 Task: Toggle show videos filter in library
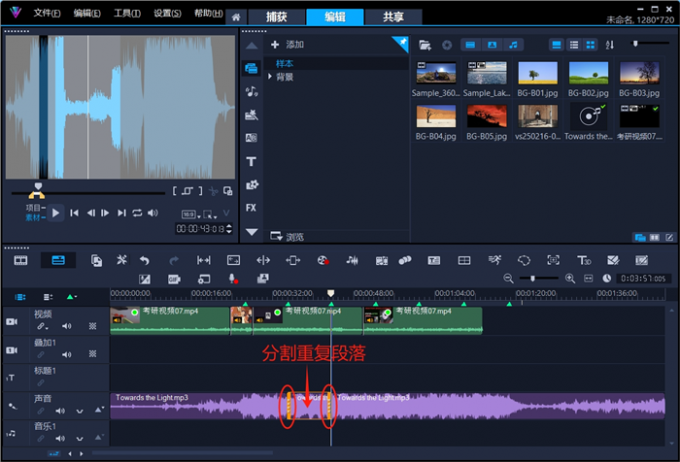(470, 45)
